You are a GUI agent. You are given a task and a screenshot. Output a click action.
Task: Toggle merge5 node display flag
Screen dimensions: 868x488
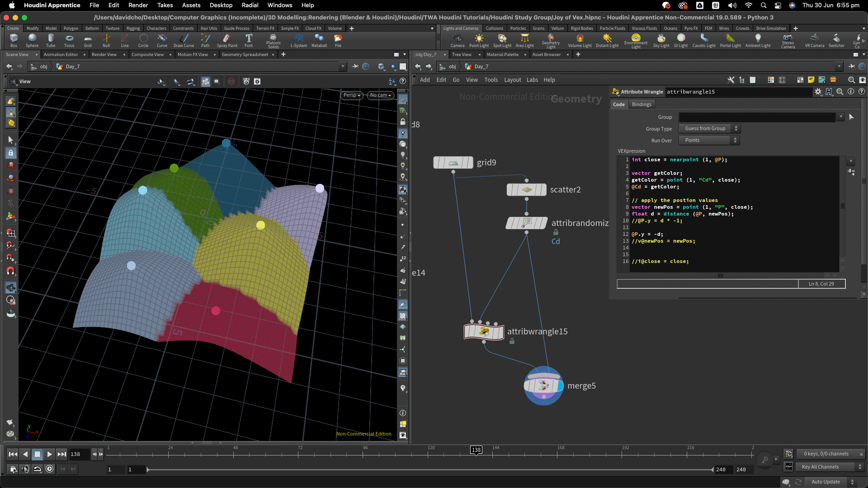pyautogui.click(x=561, y=386)
